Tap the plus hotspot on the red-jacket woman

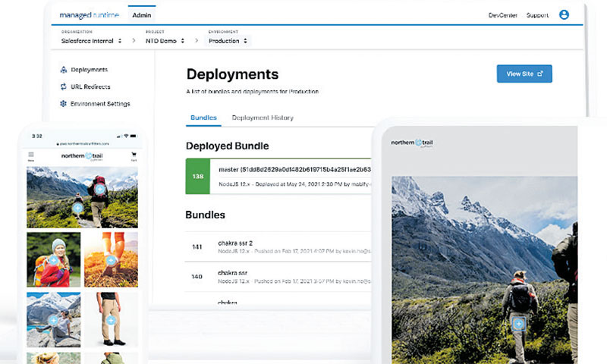54,261
